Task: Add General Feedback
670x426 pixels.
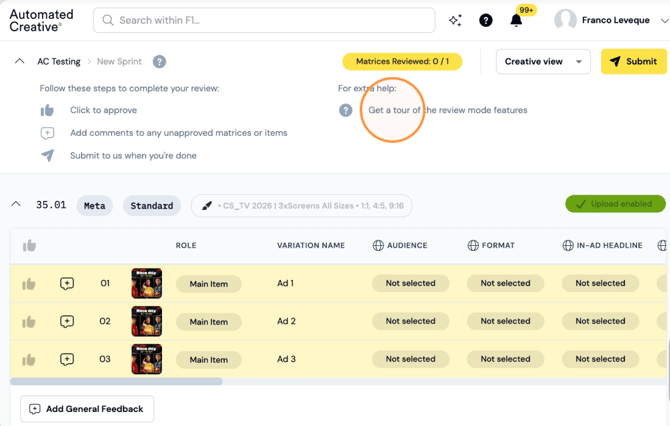Action: click(87, 409)
